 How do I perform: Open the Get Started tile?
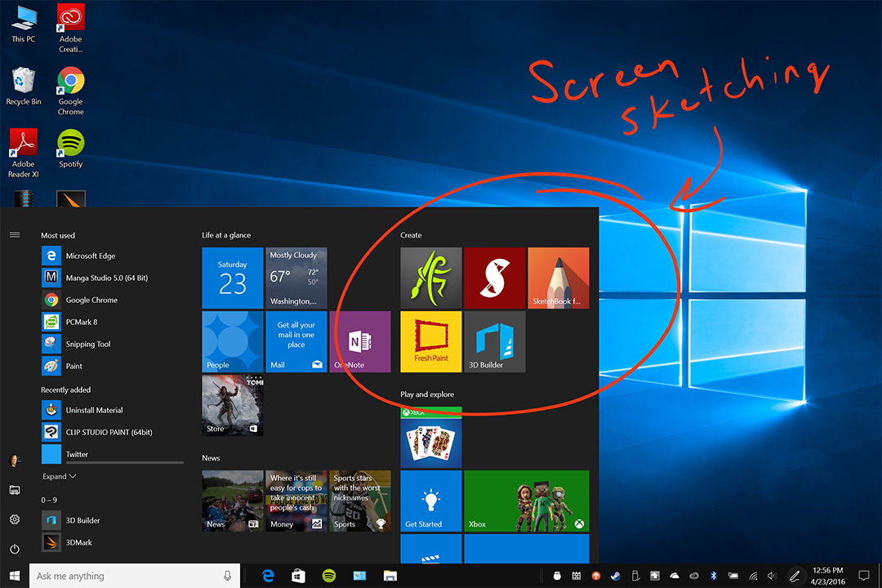click(431, 501)
